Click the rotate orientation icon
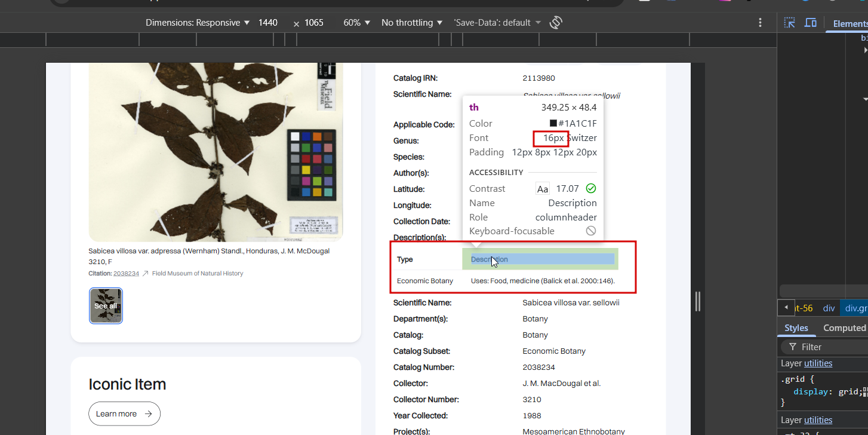 [556, 23]
